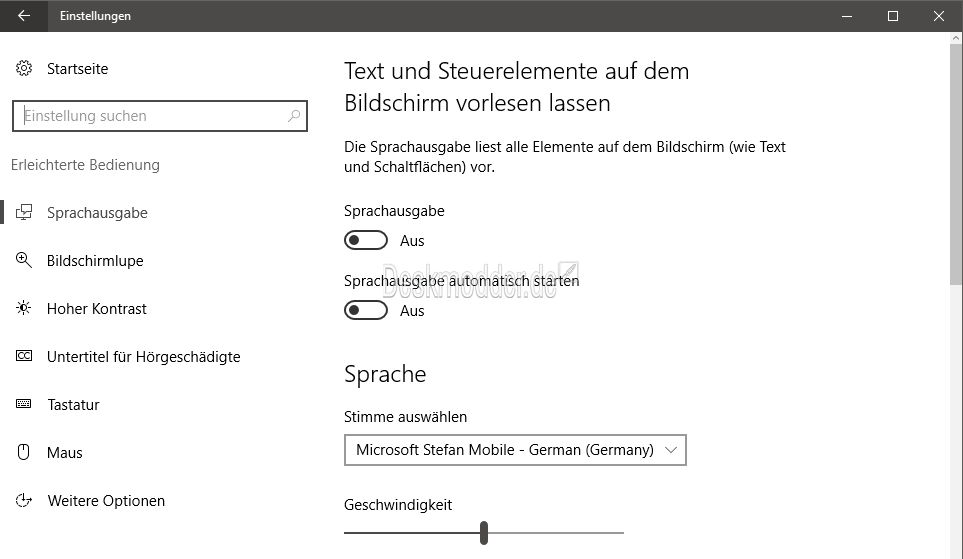Click the Weitere Optionen icon

click(24, 501)
